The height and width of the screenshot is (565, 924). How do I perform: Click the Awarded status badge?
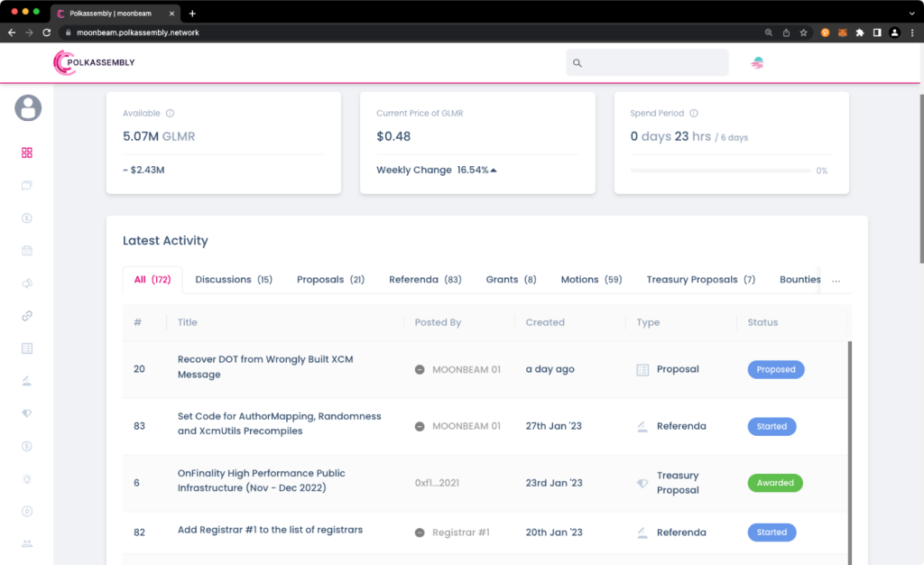click(775, 483)
